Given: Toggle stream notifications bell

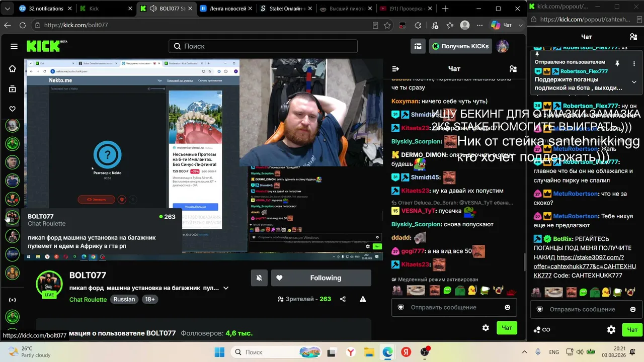Looking at the screenshot, I should coord(259,278).
